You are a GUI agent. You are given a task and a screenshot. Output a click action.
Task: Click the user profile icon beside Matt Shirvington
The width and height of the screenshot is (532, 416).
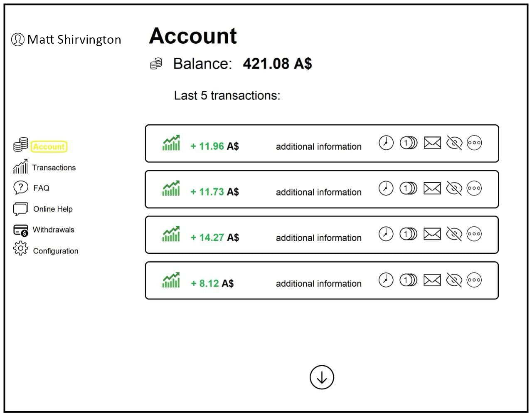[17, 40]
